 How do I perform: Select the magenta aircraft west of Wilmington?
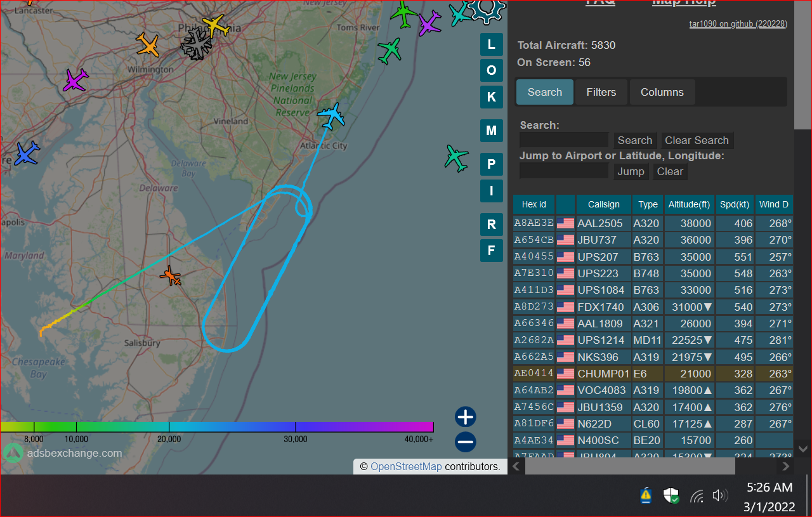pyautogui.click(x=75, y=81)
